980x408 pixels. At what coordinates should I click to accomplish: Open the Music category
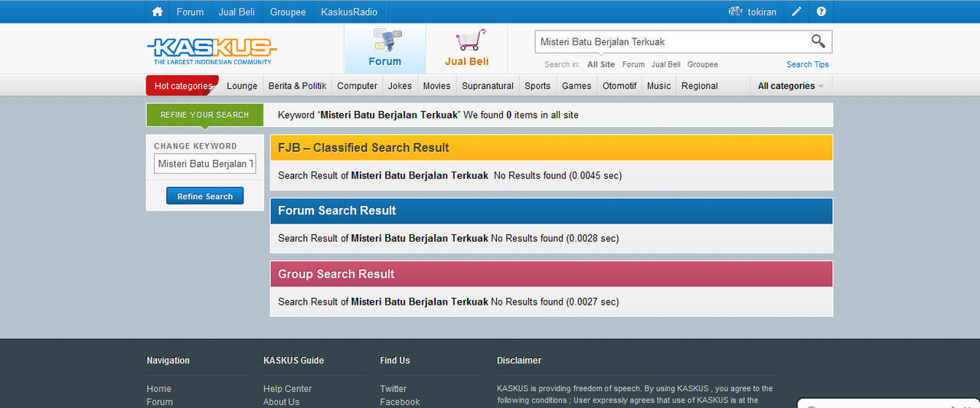click(658, 86)
